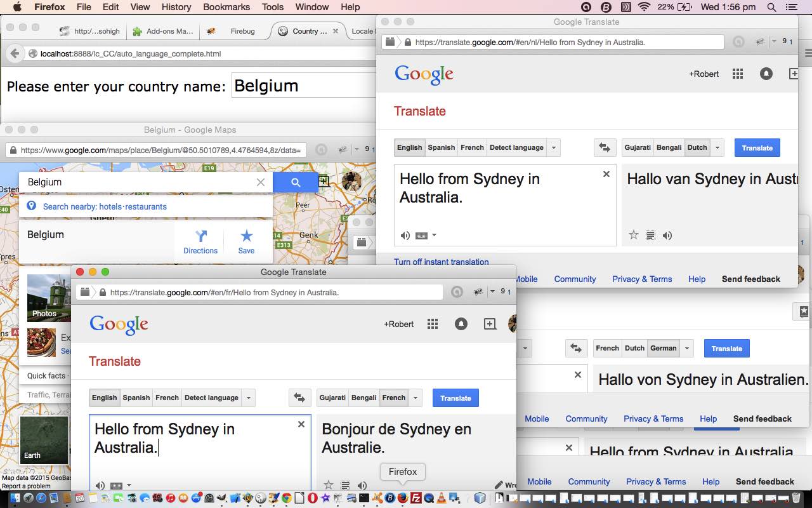Open Google apps grid in Dutch translate window
The height and width of the screenshot is (508, 812).
coord(737,74)
